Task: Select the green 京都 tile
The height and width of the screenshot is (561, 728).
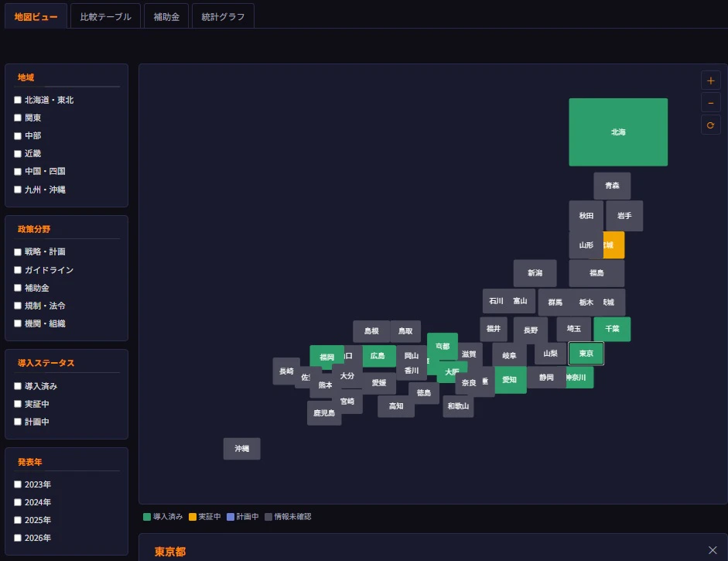Action: pyautogui.click(x=443, y=346)
